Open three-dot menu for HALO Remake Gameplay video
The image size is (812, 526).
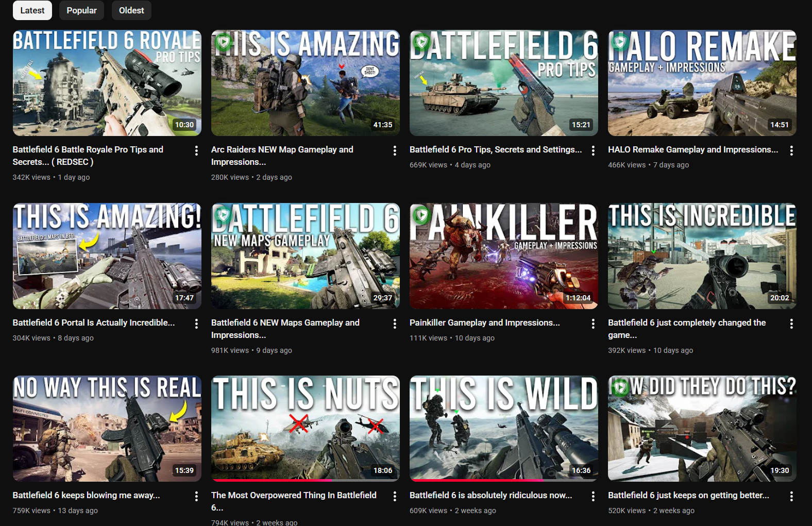[791, 150]
